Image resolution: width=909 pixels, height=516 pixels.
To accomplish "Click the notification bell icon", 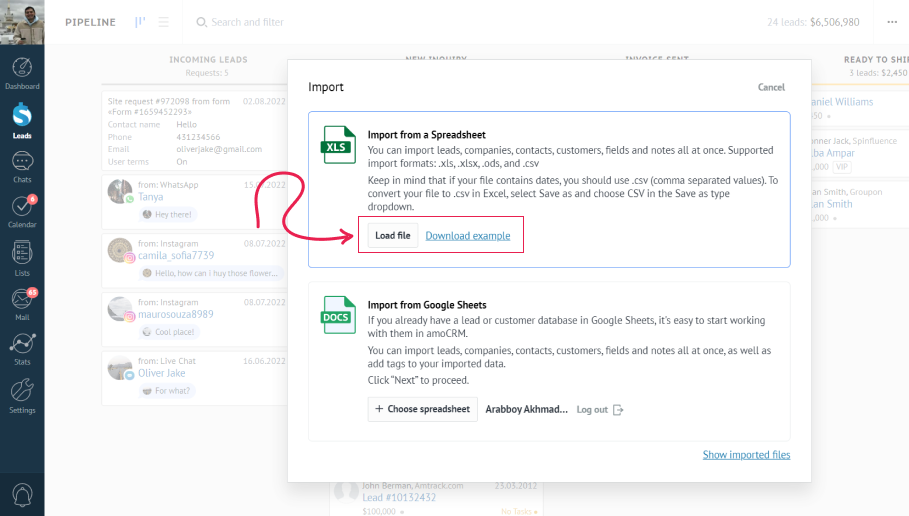I will [22, 495].
